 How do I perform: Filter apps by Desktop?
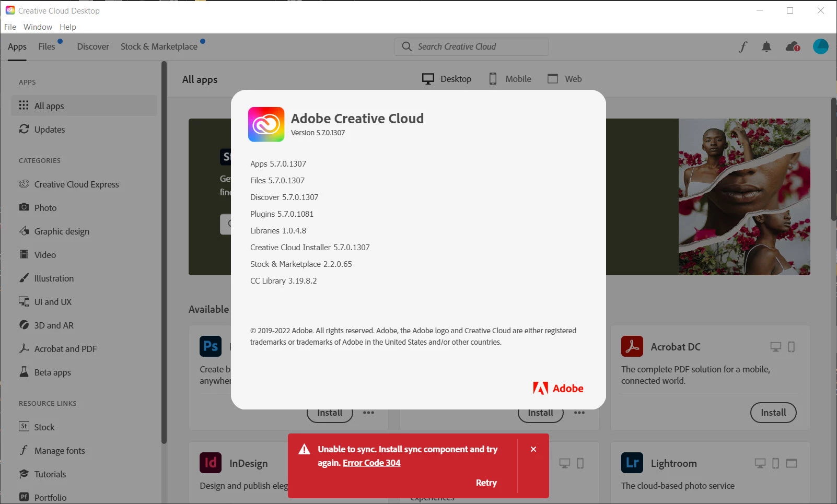point(447,79)
